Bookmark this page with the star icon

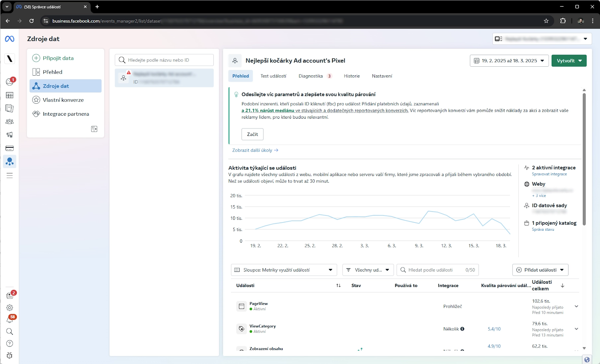546,21
